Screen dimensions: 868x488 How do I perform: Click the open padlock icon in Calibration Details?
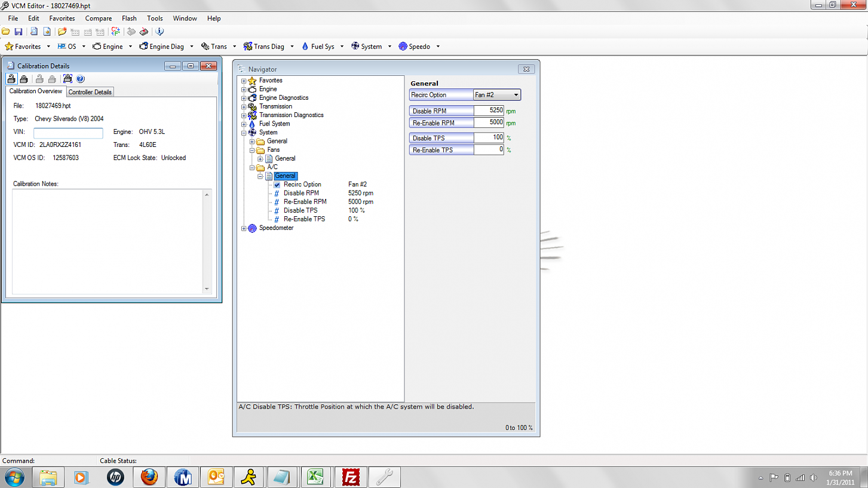pyautogui.click(x=11, y=79)
